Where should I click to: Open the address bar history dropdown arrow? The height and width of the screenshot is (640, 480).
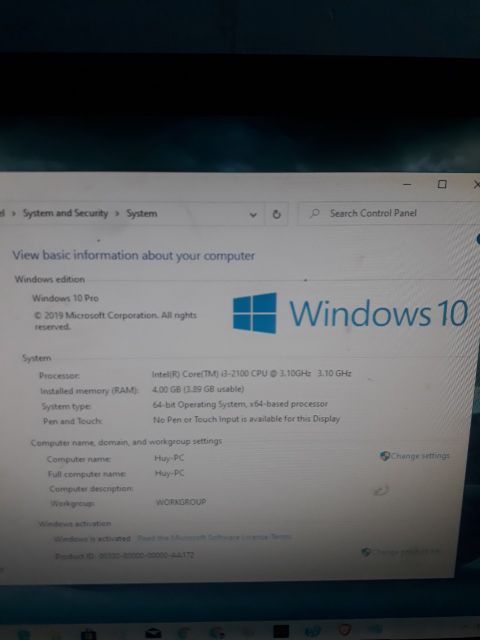(x=253, y=214)
